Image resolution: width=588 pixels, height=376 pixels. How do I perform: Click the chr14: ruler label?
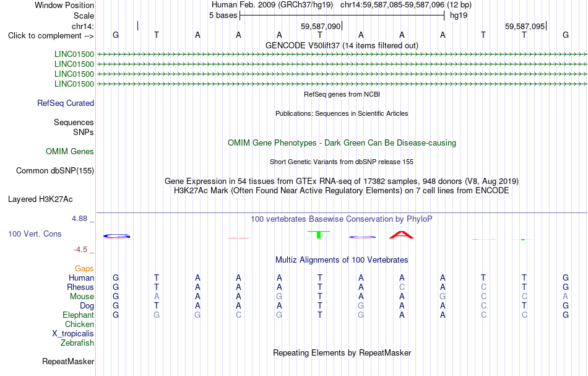(83, 26)
